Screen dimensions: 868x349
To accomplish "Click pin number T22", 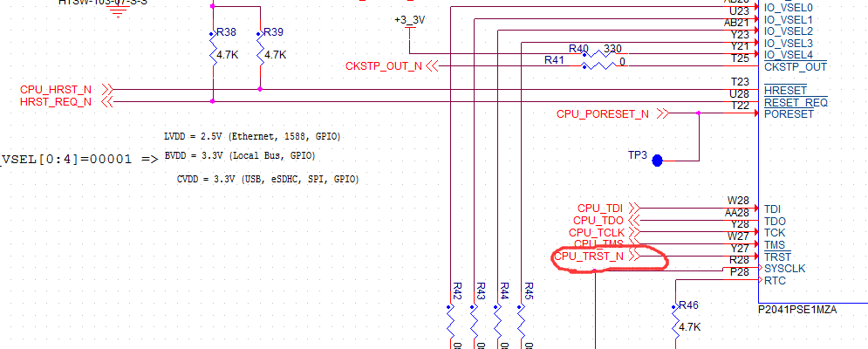I will [x=740, y=106].
